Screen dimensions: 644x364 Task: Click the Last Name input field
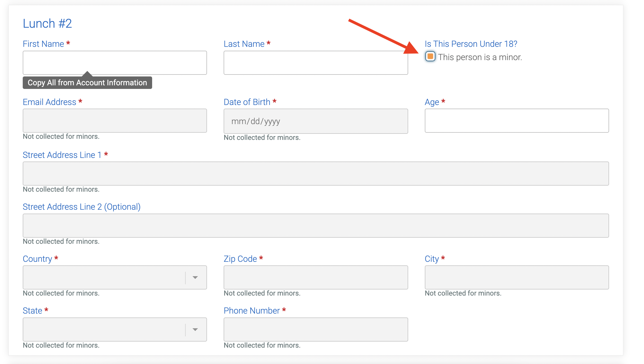pyautogui.click(x=316, y=63)
